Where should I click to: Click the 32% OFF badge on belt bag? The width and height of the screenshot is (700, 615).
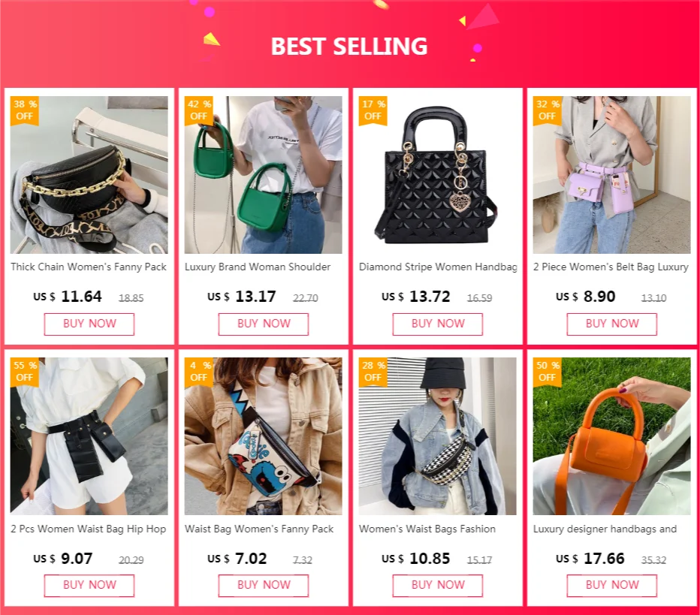point(547,110)
